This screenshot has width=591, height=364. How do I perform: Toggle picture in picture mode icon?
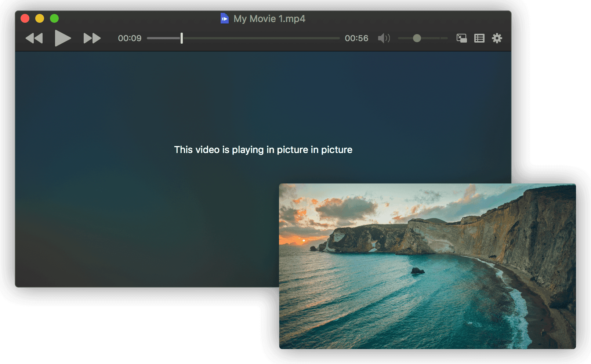tap(462, 38)
